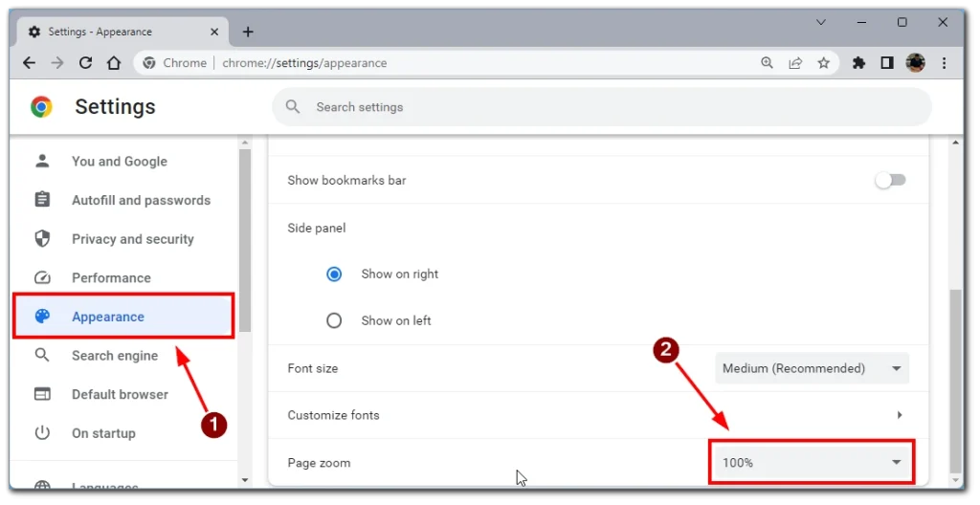Click the Side panel label
The image size is (980, 505).
(316, 229)
